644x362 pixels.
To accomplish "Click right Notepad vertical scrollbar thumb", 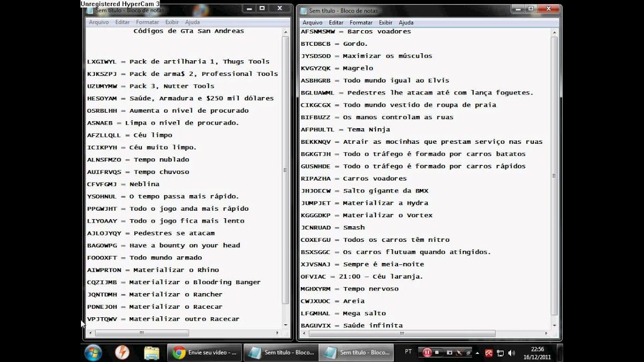I will tap(554, 175).
